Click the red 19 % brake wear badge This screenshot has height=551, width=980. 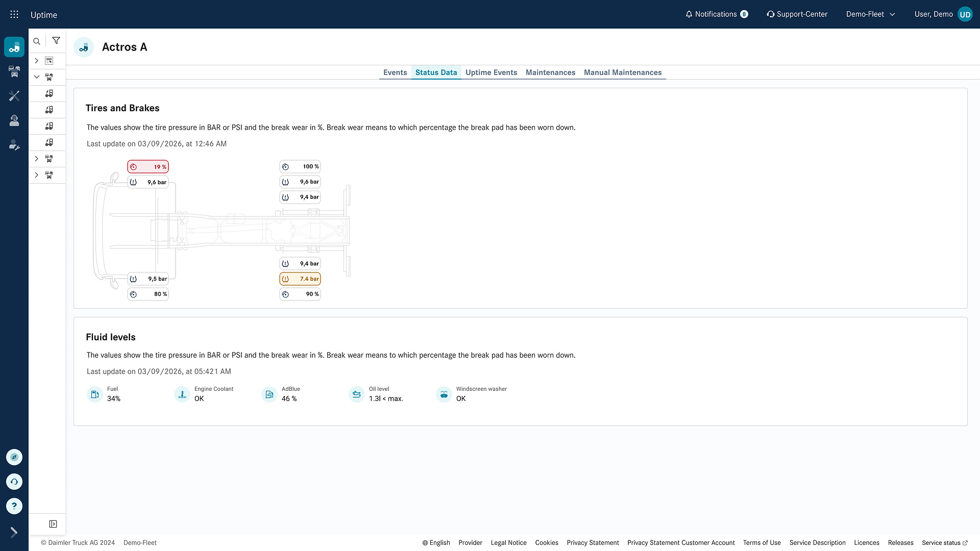point(148,167)
